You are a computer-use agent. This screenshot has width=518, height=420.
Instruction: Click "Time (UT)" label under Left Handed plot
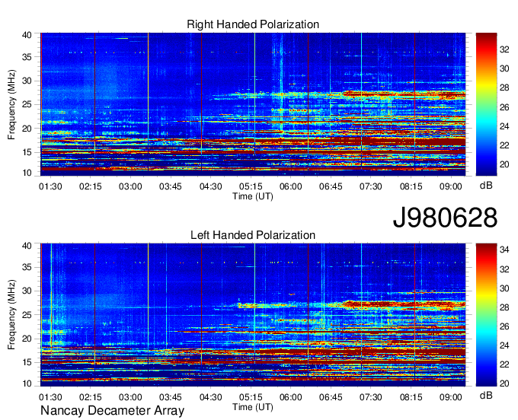point(253,407)
